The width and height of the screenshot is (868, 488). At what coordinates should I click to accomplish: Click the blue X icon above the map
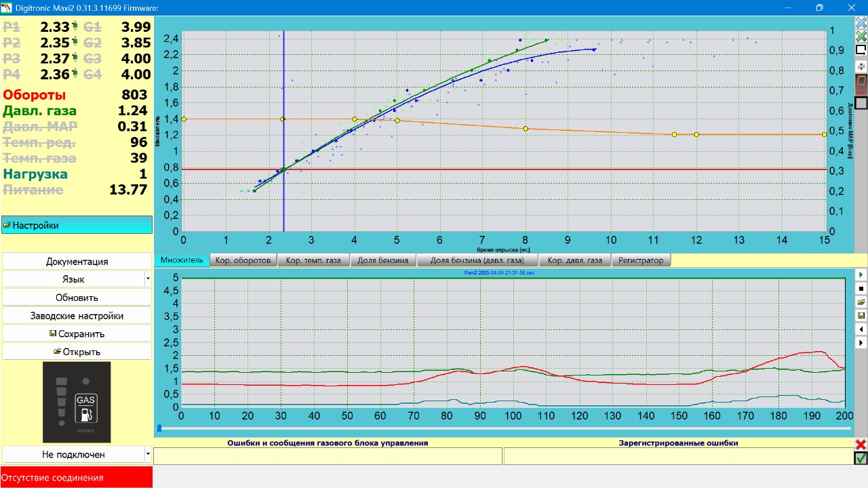tap(861, 22)
